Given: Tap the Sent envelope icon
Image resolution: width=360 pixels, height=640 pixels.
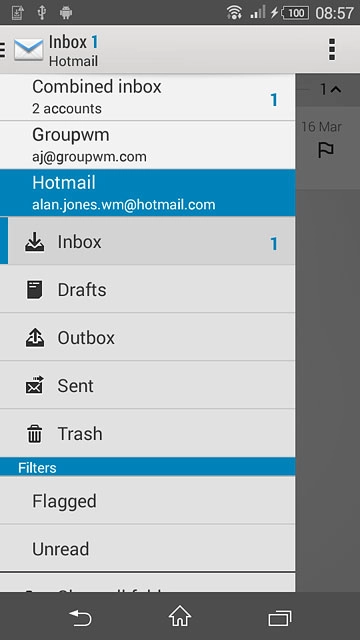Looking at the screenshot, I should coord(35,385).
